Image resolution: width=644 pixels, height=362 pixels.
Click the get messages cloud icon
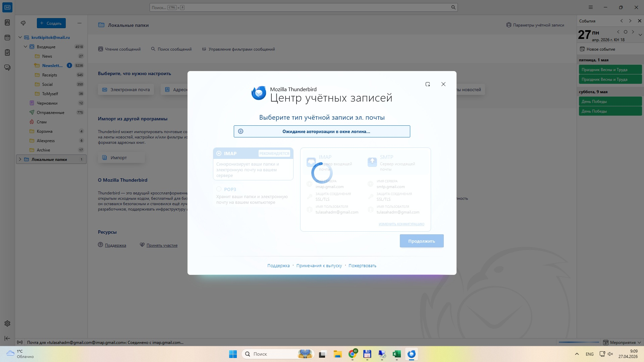click(23, 23)
